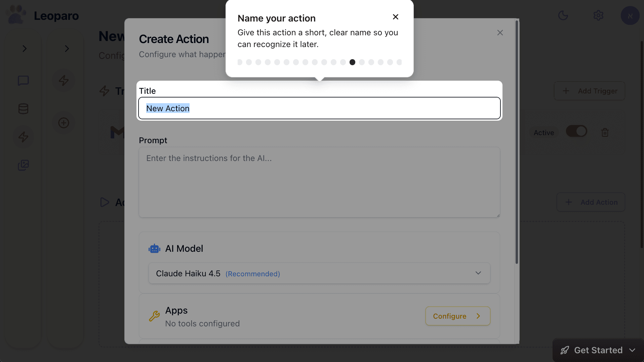Collapse the sidebar with the chevron arrow
Screen dimensions: 644x362
[x=24, y=48]
